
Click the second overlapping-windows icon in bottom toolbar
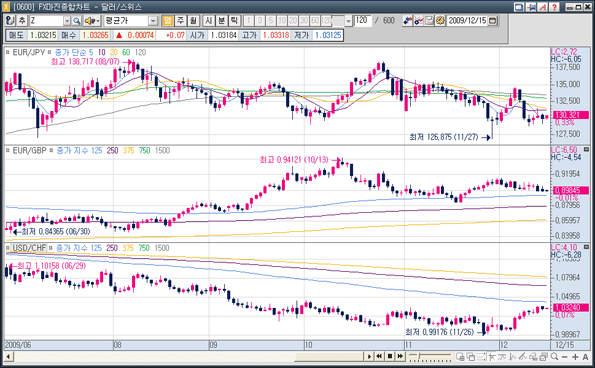(x=471, y=357)
